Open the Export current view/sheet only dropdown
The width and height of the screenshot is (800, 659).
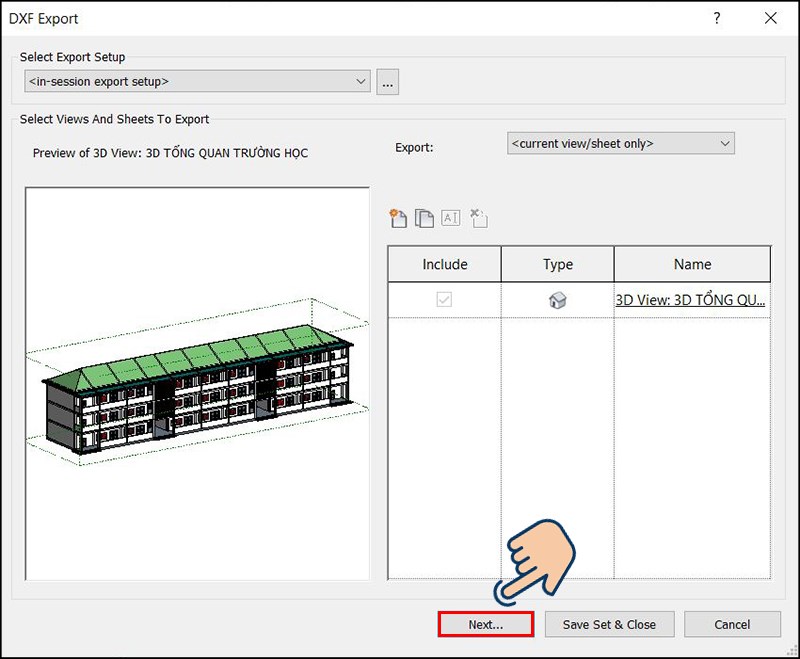point(620,144)
